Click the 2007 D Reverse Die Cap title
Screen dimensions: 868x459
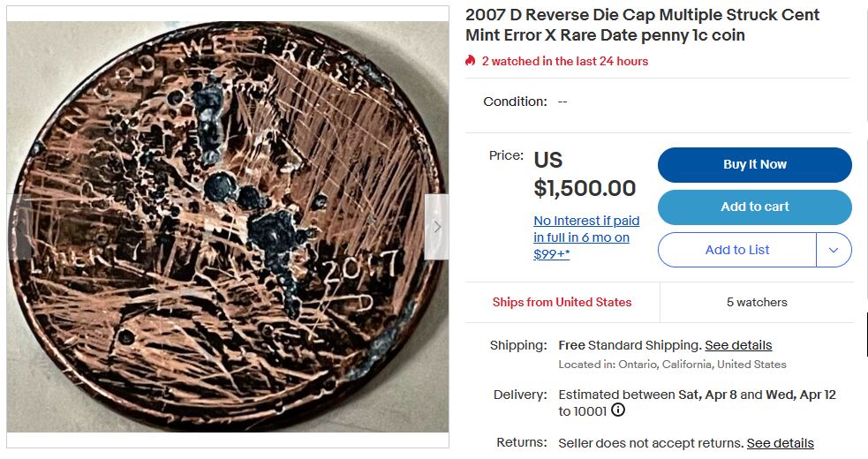[x=642, y=26]
